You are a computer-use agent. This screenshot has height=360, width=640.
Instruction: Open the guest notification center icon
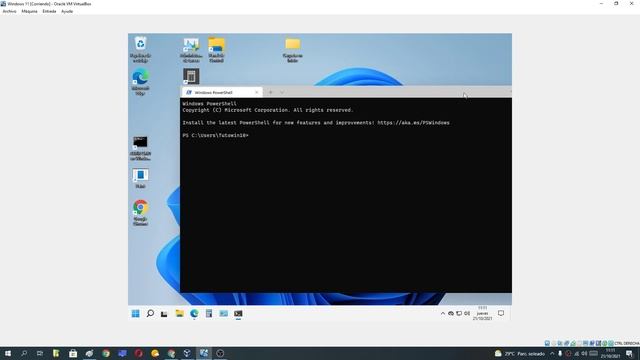501,313
